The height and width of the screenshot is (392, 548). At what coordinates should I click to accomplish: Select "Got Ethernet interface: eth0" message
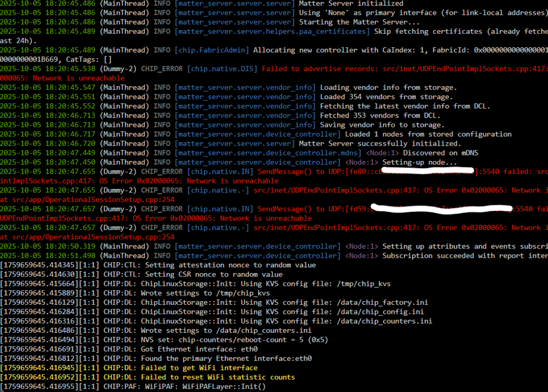pos(199,349)
